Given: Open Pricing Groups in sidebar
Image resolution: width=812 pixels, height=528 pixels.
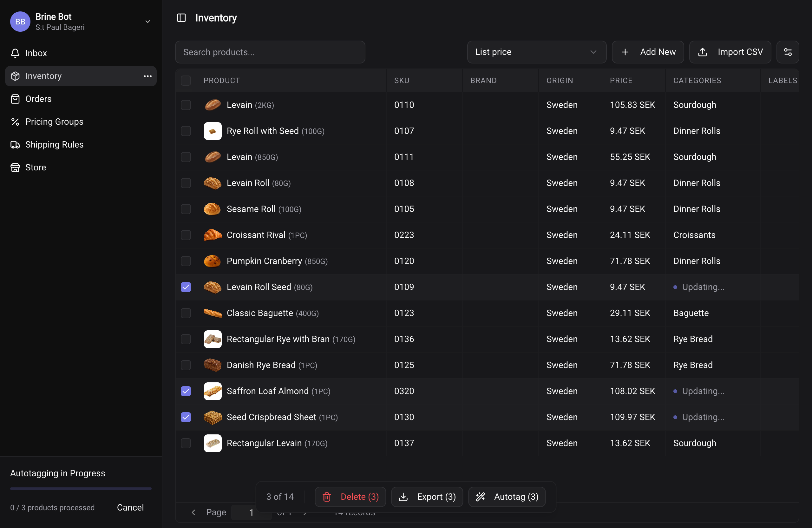Looking at the screenshot, I should pyautogui.click(x=54, y=122).
